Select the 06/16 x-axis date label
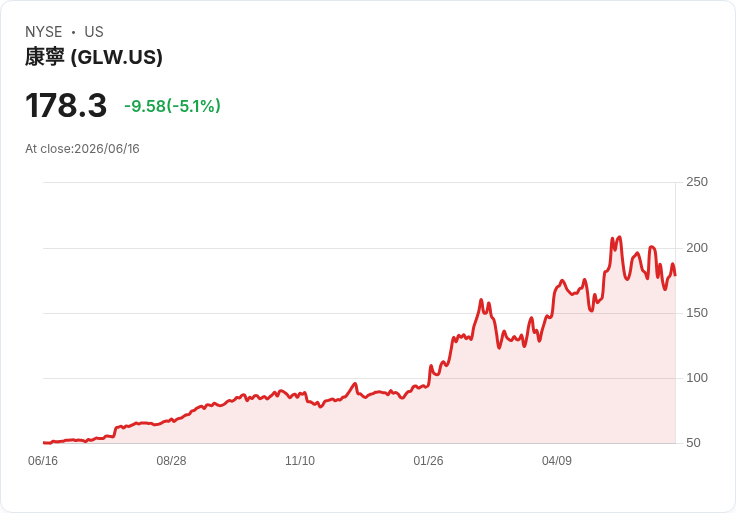736x513 pixels. pos(43,461)
